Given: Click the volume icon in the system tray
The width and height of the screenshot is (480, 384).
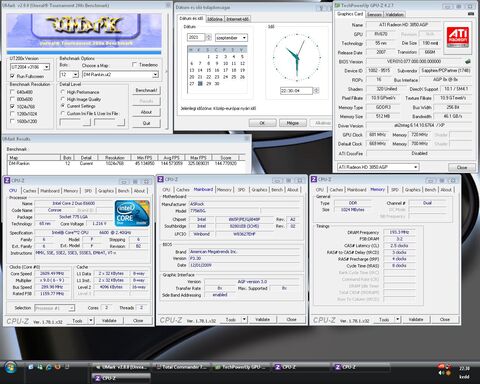Looking at the screenshot, I should [441, 373].
